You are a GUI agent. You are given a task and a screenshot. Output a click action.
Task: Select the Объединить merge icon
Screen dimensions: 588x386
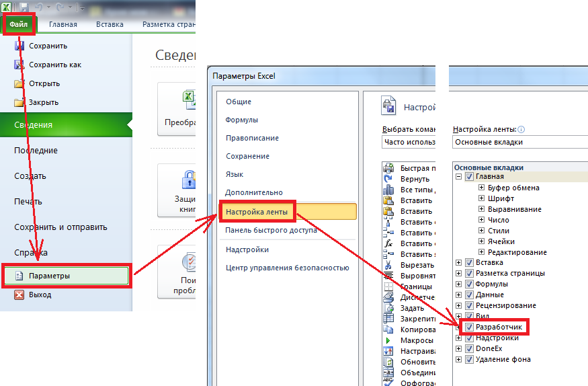click(x=388, y=373)
